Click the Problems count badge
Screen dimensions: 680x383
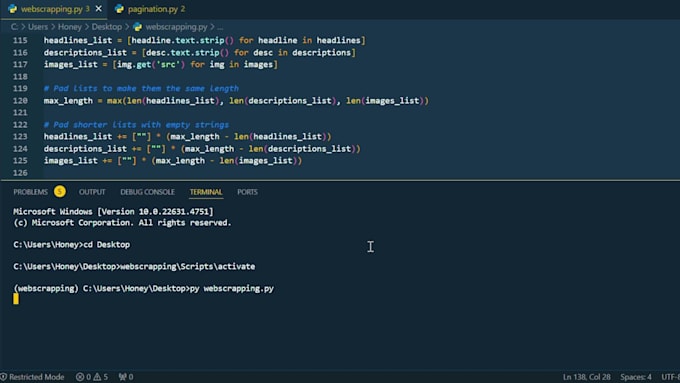tap(60, 191)
